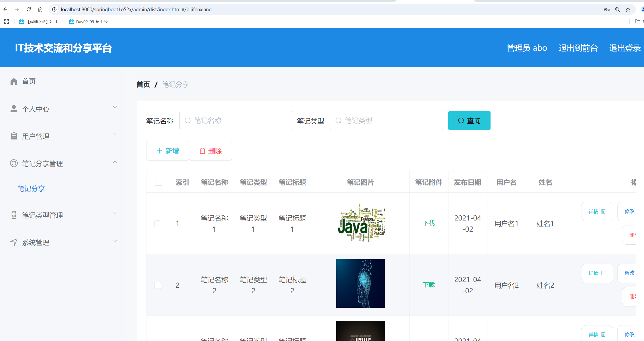
Task: Check the checkbox for row 1
Action: [158, 224]
